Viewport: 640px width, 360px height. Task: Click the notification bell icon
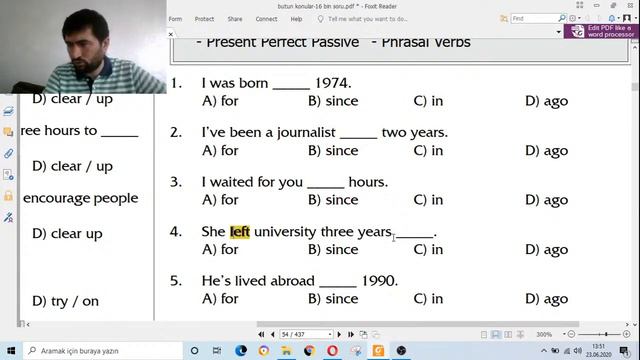612,18
